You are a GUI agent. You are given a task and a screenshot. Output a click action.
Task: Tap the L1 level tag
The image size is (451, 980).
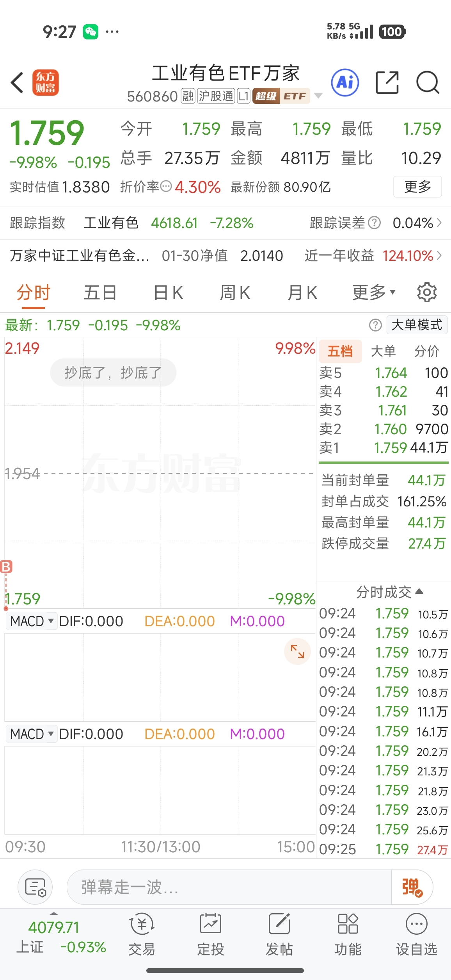(243, 96)
